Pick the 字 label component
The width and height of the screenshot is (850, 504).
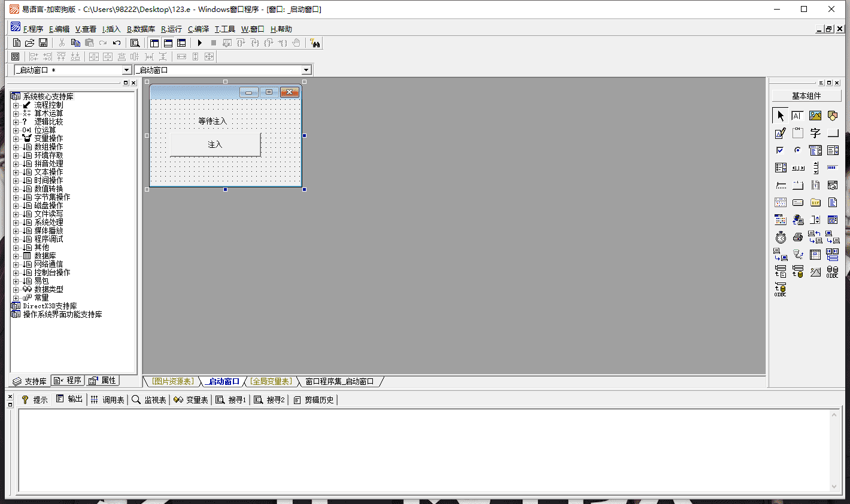pyautogui.click(x=815, y=133)
